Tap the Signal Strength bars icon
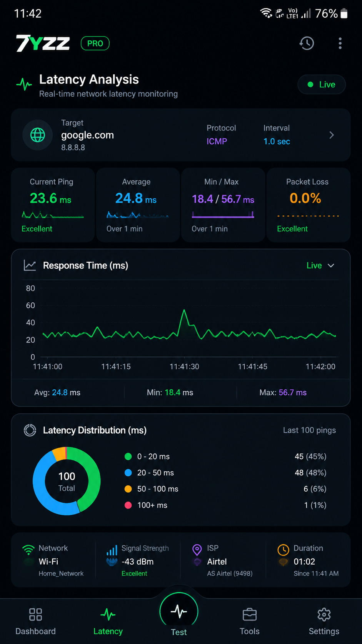Image resolution: width=362 pixels, height=644 pixels. [112, 550]
